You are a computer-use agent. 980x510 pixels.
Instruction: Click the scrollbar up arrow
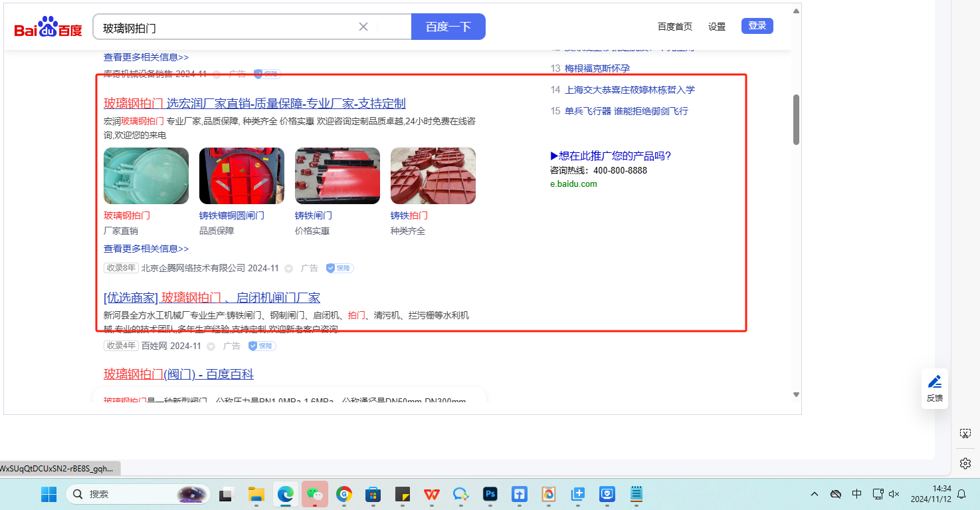pos(796,11)
